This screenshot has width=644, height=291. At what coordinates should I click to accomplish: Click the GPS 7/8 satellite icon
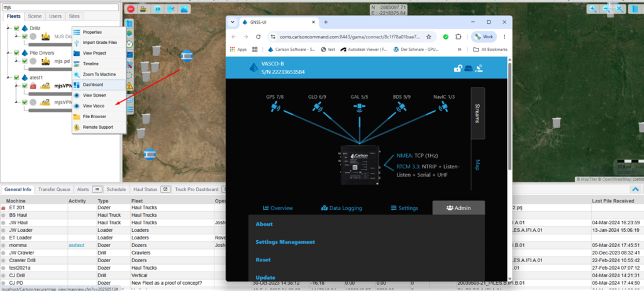[275, 107]
